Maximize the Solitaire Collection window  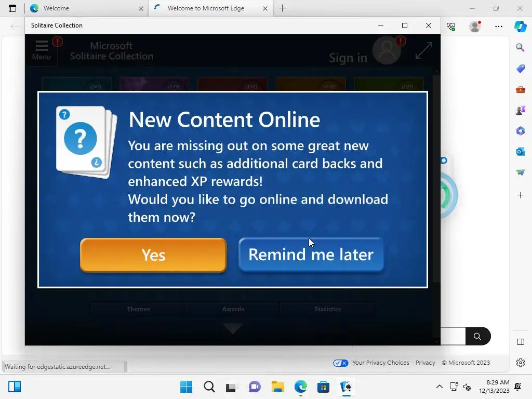(404, 25)
